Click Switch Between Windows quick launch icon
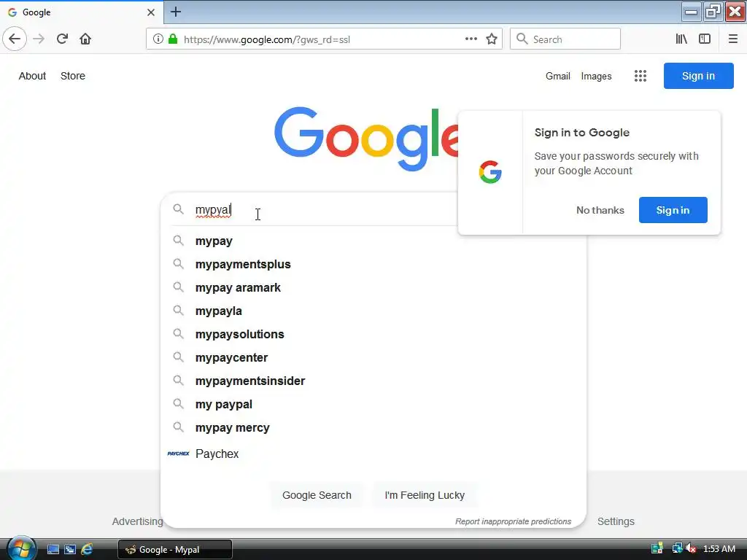 pyautogui.click(x=70, y=550)
